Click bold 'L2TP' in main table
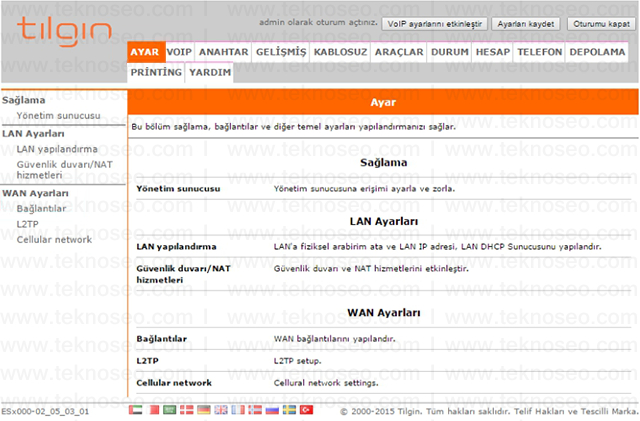Screen dimensions: 640x421 click(147, 361)
